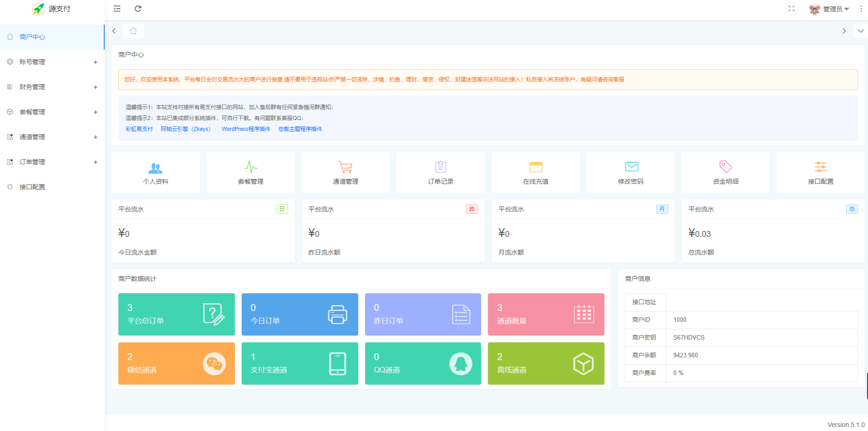This screenshot has width=868, height=431.
Task: Open the tab actions dropdown chevron
Action: (860, 31)
